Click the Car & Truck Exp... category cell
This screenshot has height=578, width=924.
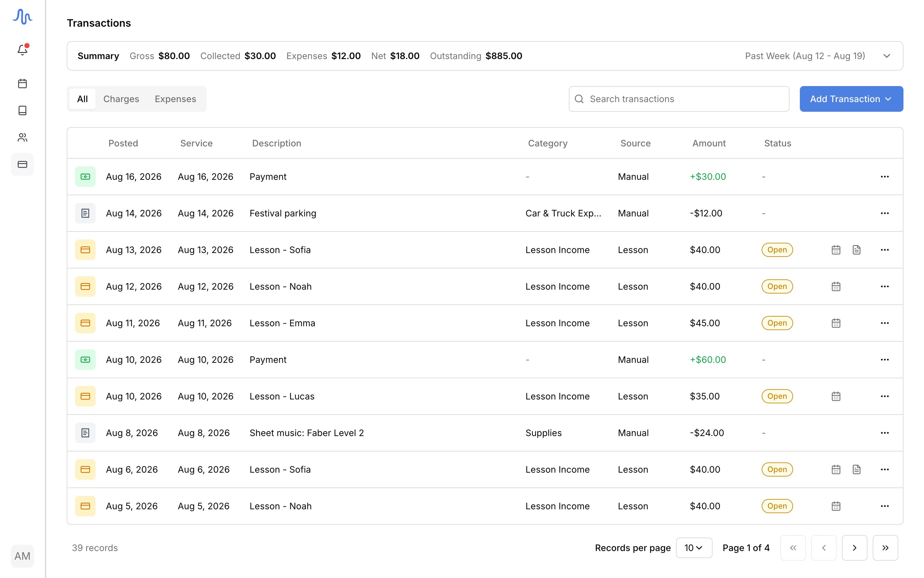point(563,213)
